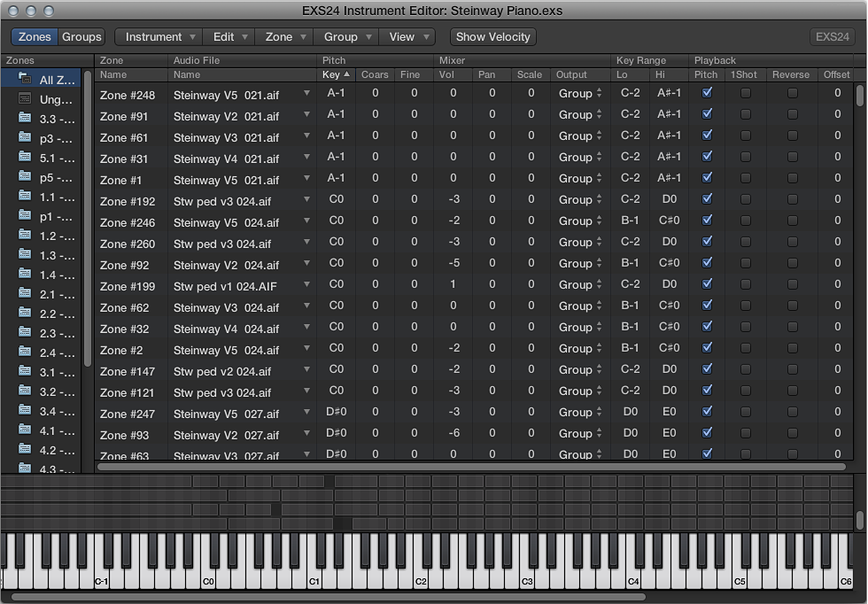
Task: Select the 4.1 group folder icon
Action: (x=24, y=431)
